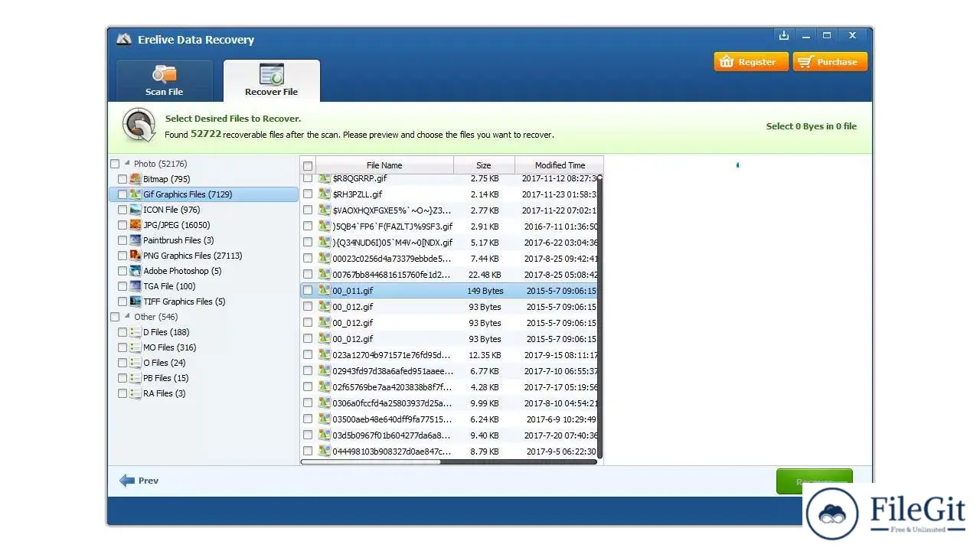This screenshot has height=551, width=980.
Task: Click the Erelive Data Recovery app logo
Action: 124,39
